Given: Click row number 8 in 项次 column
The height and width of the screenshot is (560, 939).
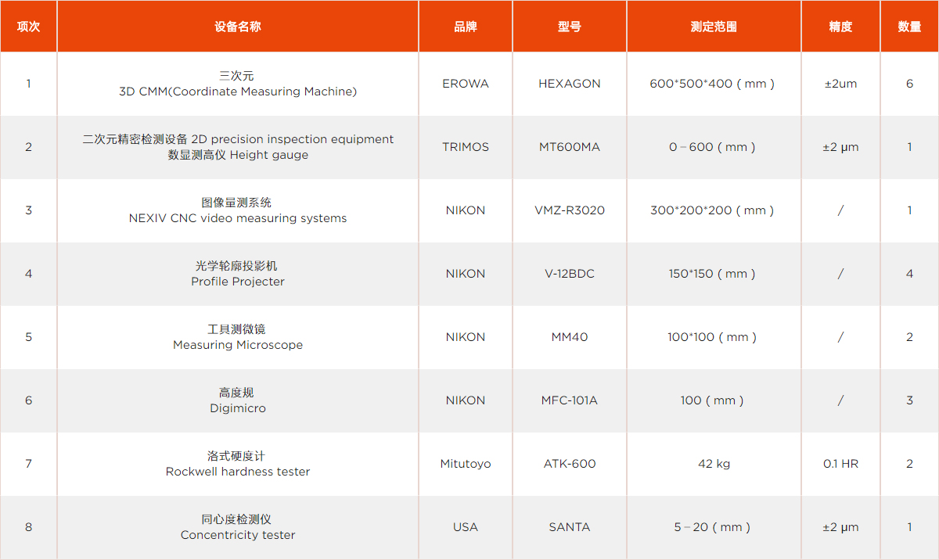Looking at the screenshot, I should coord(28,527).
